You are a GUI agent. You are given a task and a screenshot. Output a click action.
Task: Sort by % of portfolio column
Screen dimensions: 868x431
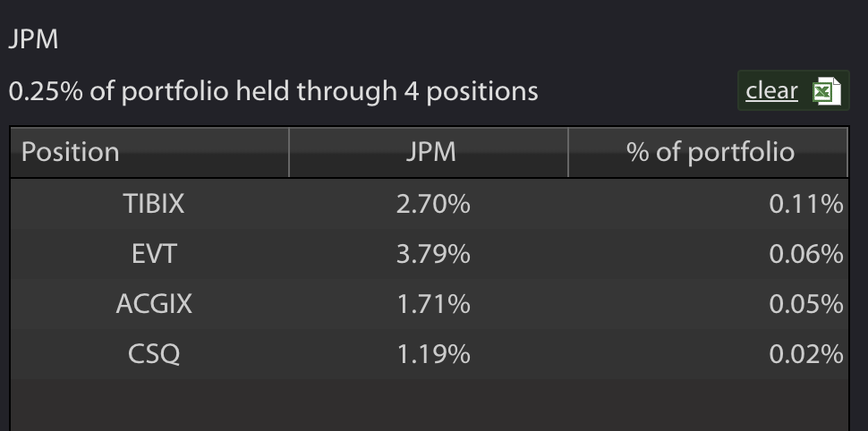point(708,152)
